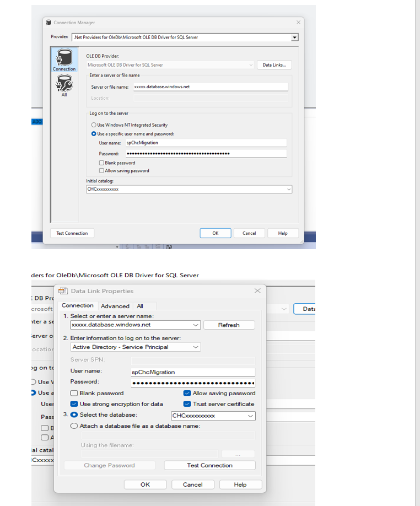This screenshot has width=420, height=506.
Task: Click the Server or file name field
Action: (211, 87)
